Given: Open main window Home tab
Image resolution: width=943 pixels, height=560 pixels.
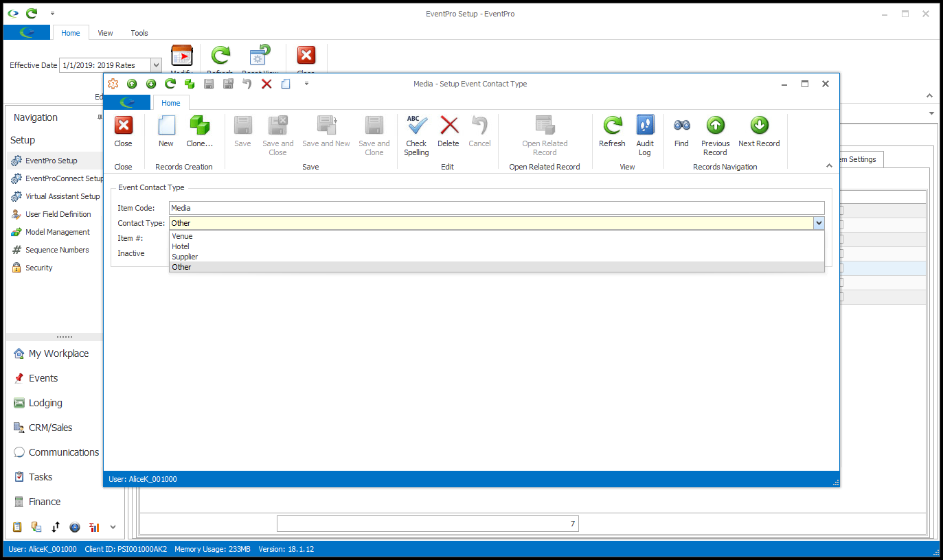Looking at the screenshot, I should coord(71,33).
